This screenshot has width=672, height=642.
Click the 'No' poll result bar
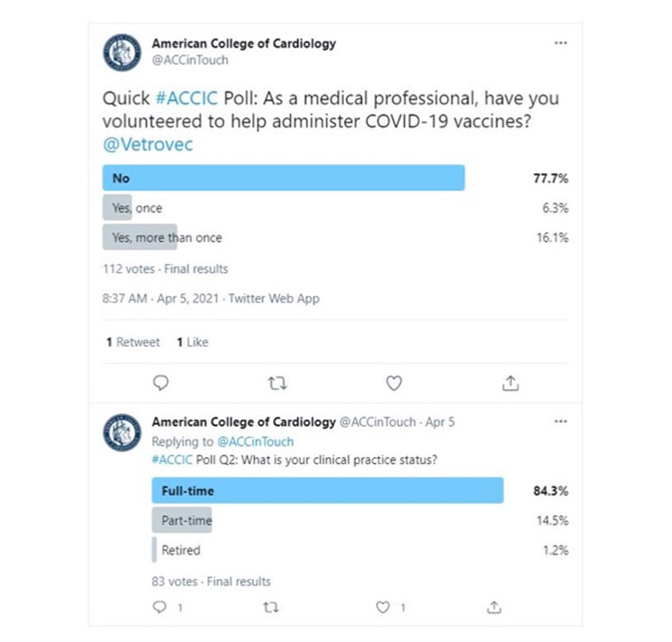click(x=284, y=178)
